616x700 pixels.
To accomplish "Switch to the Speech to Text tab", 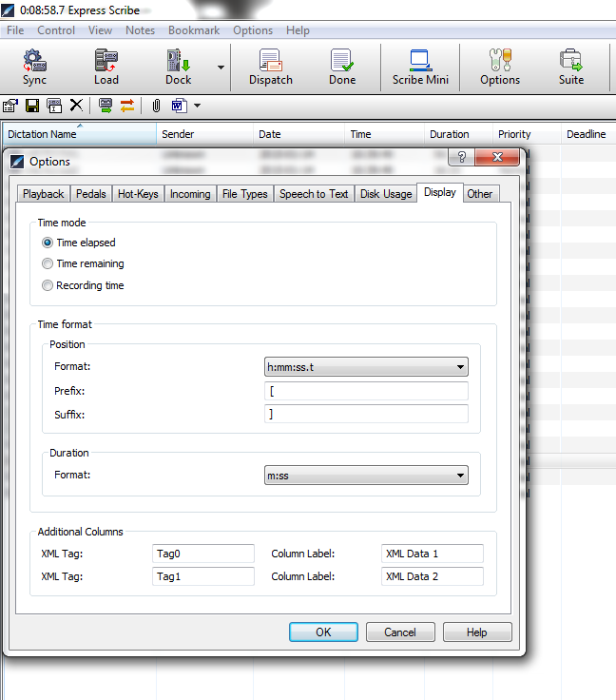I will 314,194.
